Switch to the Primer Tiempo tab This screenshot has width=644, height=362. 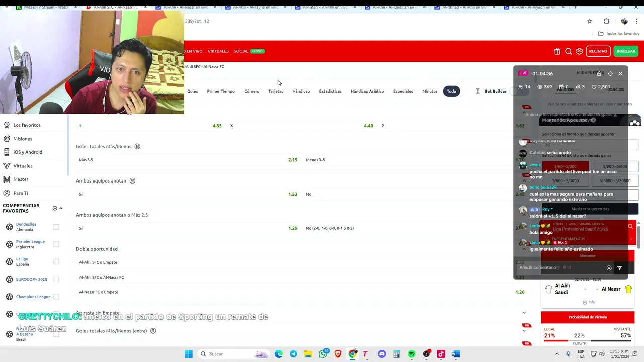(221, 91)
